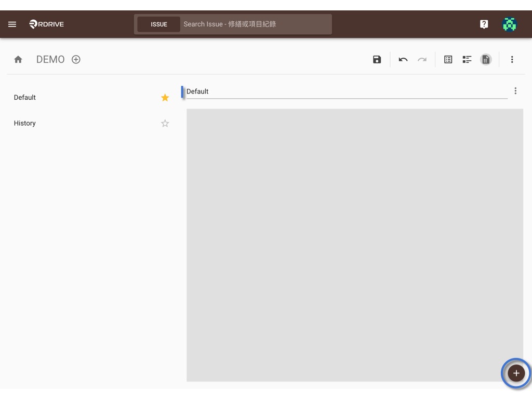Image resolution: width=532 pixels, height=399 pixels.
Task: Select the document sheet view icon
Action: 486,59
